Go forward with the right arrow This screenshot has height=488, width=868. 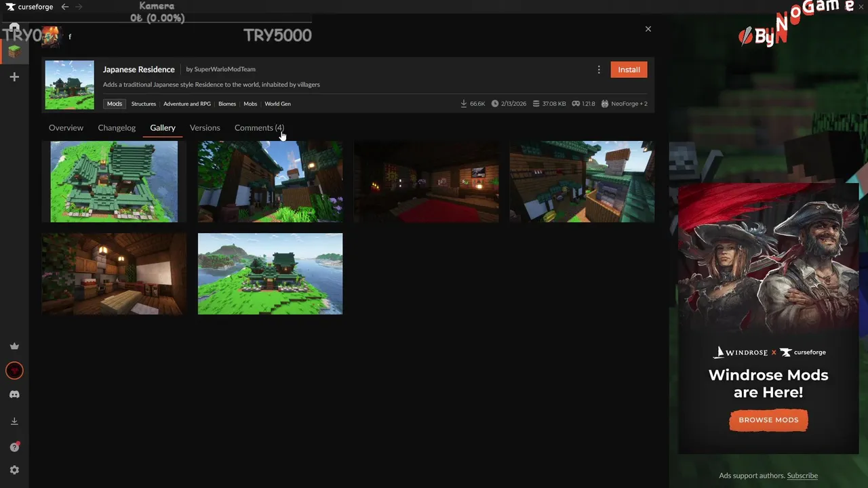click(79, 7)
